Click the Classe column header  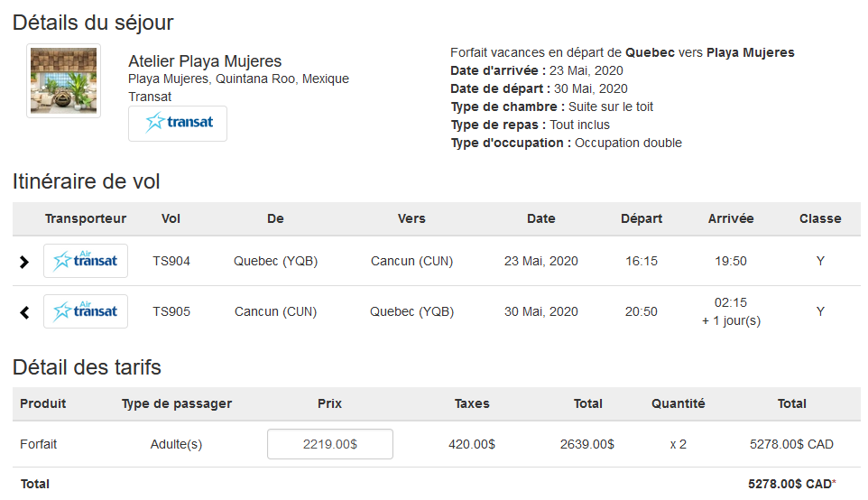pyautogui.click(x=820, y=218)
